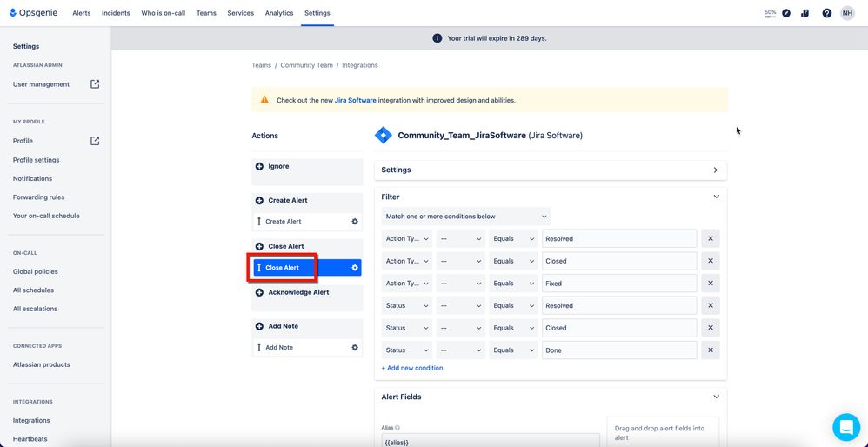Open the Teams menu

[x=206, y=13]
